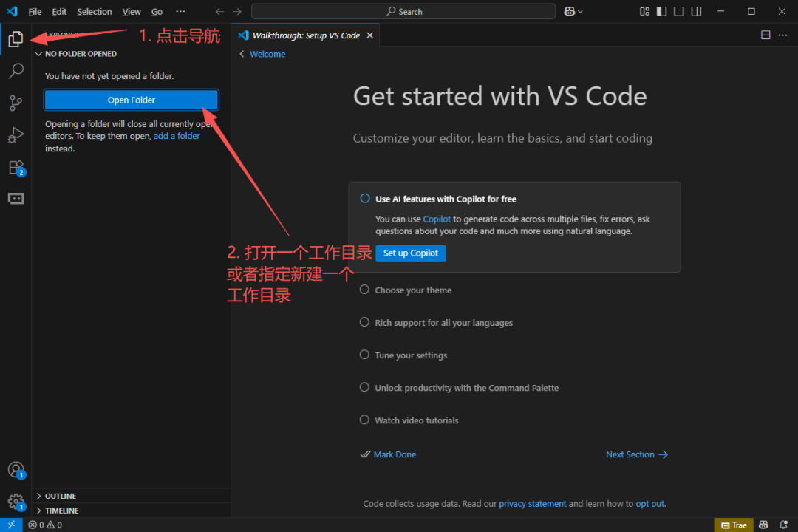Click the VS Code logo icon

pyautogui.click(x=12, y=11)
